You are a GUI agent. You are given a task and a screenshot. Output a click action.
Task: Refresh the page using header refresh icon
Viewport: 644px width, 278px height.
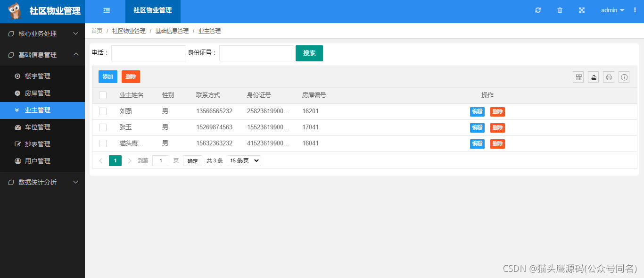(538, 10)
